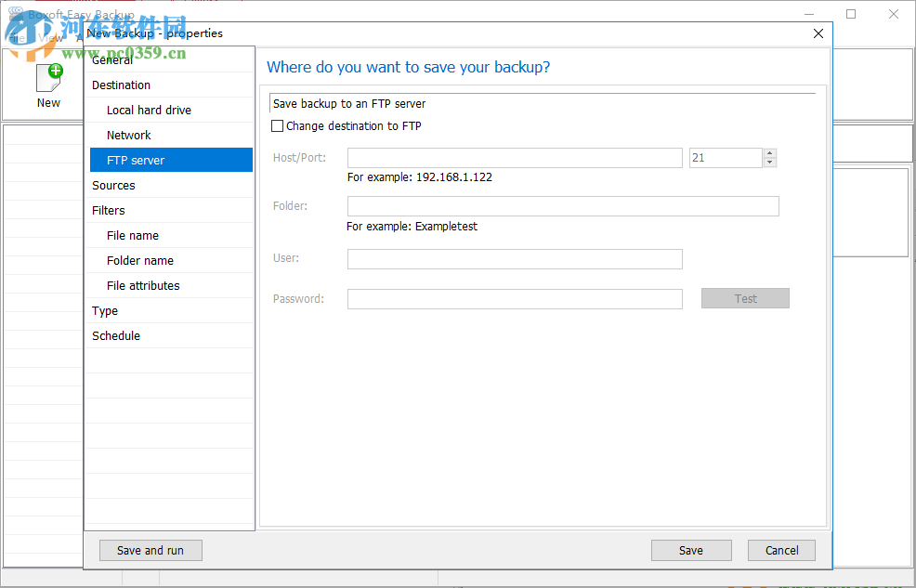This screenshot has height=588, width=916.
Task: Click the Boxoft Easy Backup logo icon
Action: click(15, 14)
